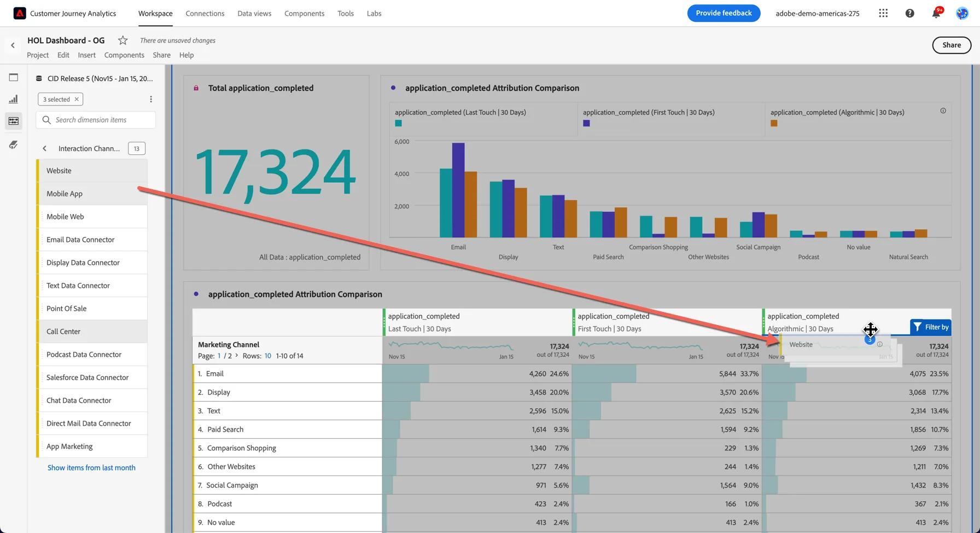Open three-dot options menu in components panel
The image size is (980, 533).
coord(151,99)
